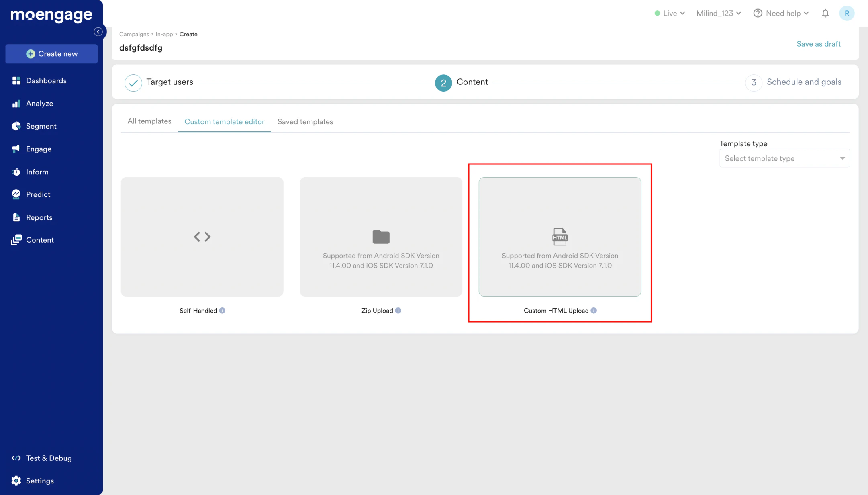Expand the Live environment dropdown
868x495 pixels.
[670, 14]
